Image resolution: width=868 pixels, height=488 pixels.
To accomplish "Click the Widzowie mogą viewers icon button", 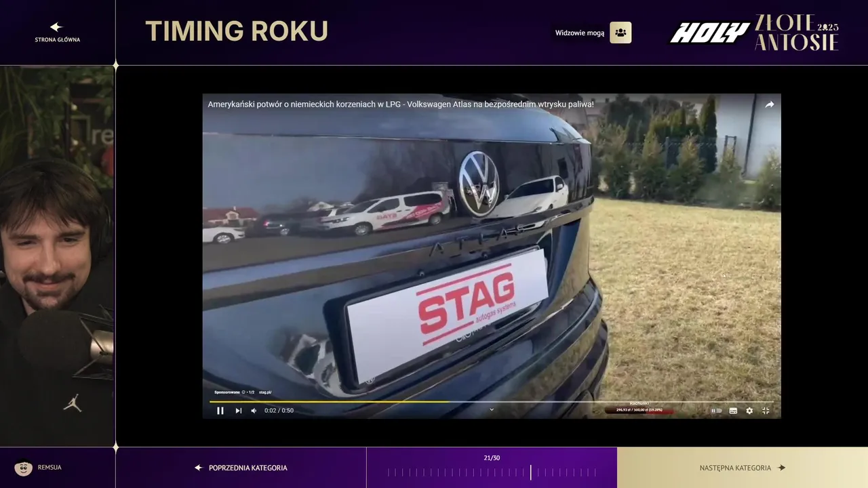I will coord(620,33).
